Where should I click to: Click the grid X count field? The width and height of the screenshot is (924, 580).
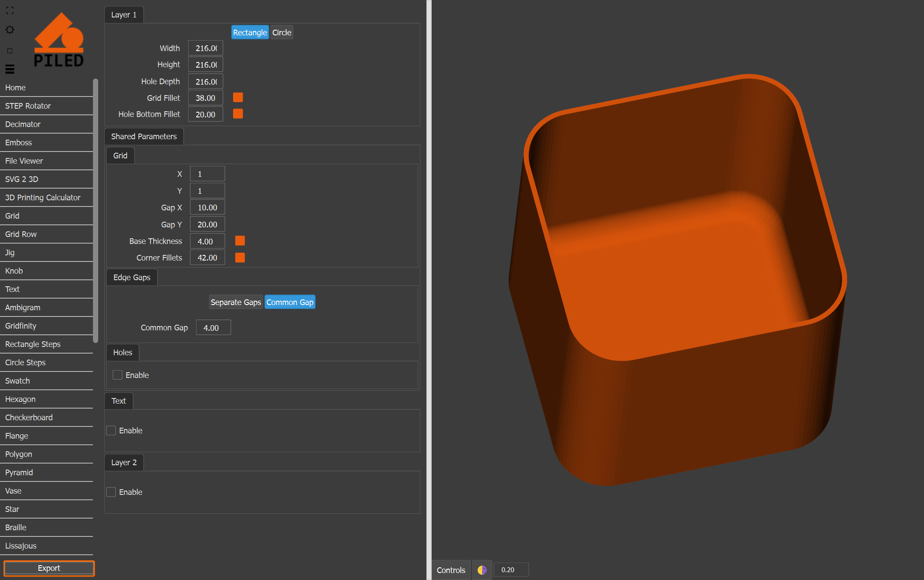coord(207,174)
